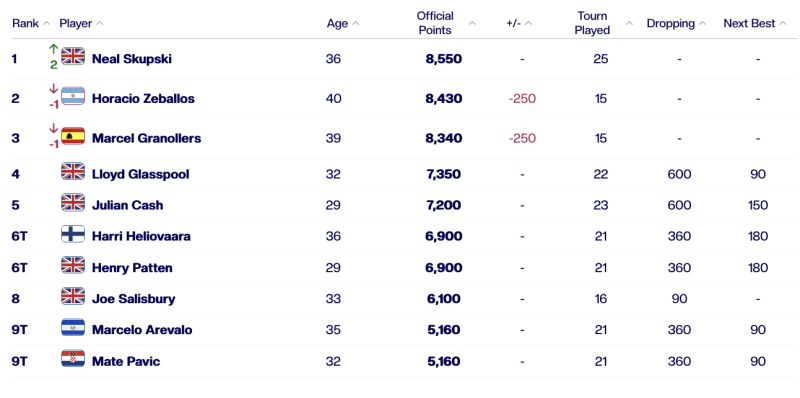Viewport: 800px width, 398px height.
Task: Click the red down arrow beside Horacio Zeballos
Action: tap(54, 89)
